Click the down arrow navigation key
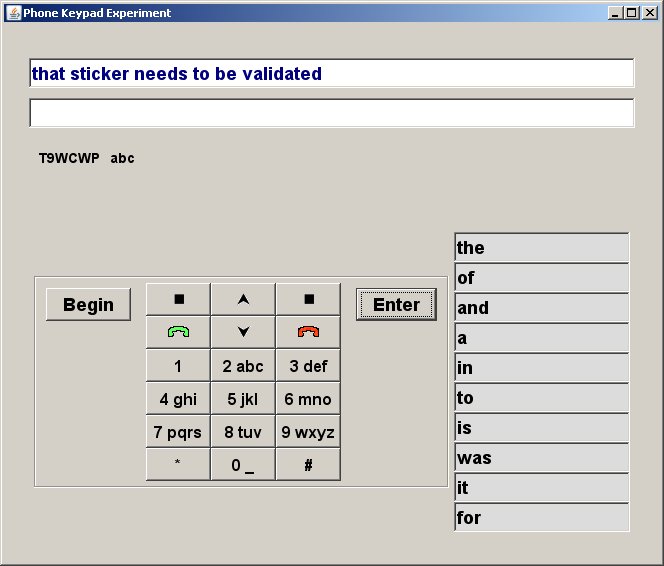Screen dimensions: 664x566 click(x=243, y=332)
